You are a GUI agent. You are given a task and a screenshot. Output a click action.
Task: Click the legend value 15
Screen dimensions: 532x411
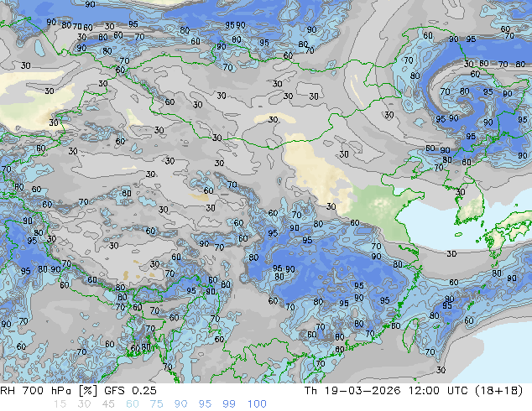(60, 404)
